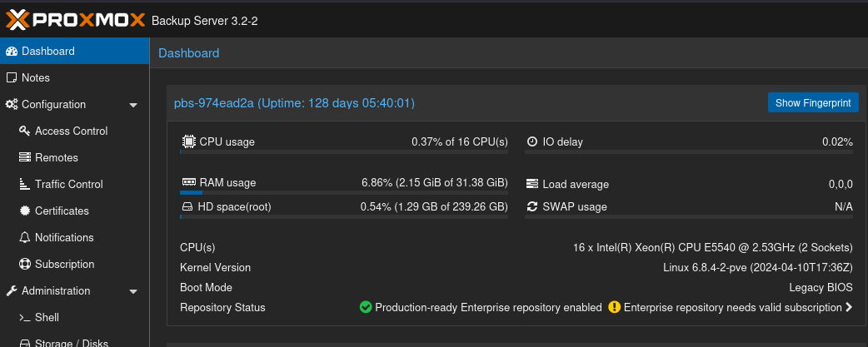Viewport: 868px width, 347px height.
Task: Click the Traffic Control chart icon
Action: point(25,185)
